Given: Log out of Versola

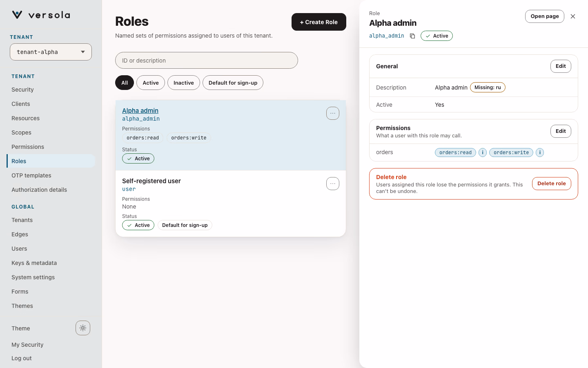Looking at the screenshot, I should click(22, 358).
